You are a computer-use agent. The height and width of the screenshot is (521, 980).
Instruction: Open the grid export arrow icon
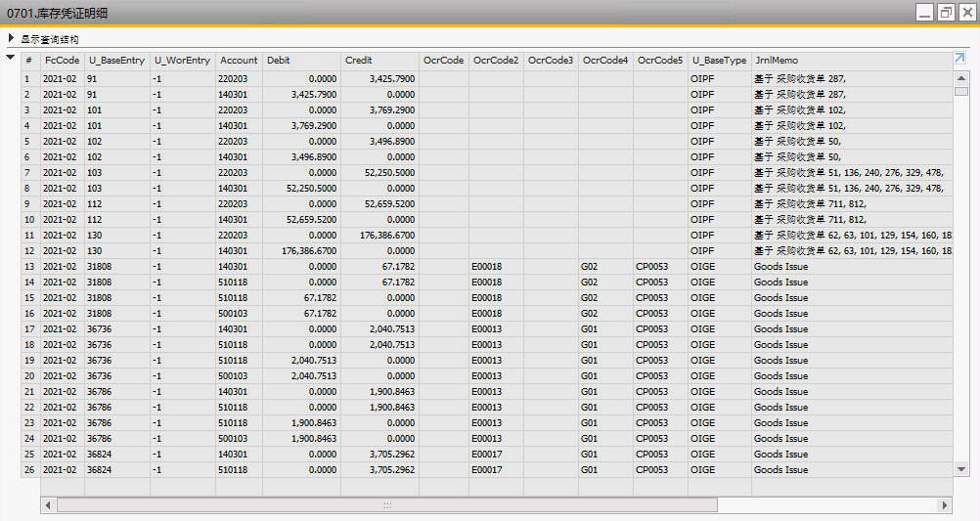click(959, 58)
